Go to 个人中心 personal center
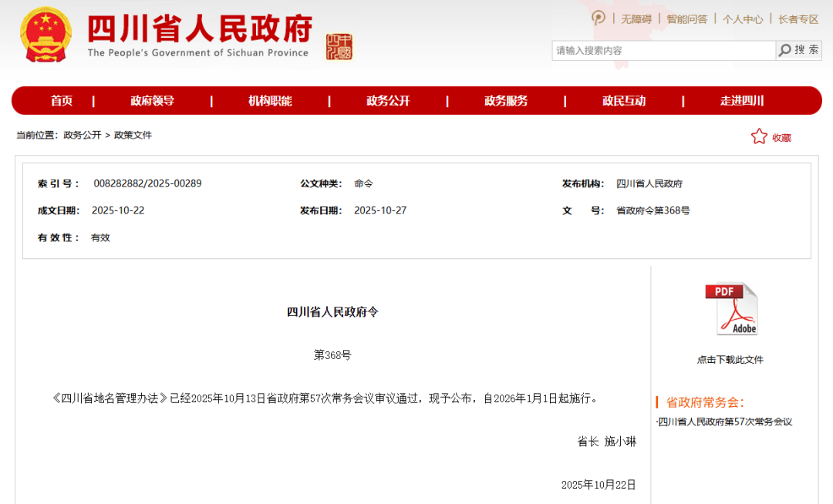The height and width of the screenshot is (504, 833). [x=743, y=19]
